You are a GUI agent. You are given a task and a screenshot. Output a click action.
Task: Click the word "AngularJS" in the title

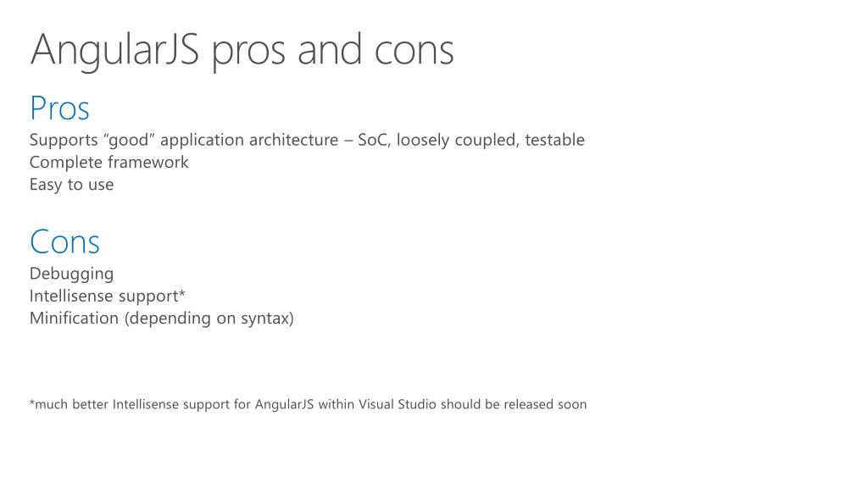114,49
